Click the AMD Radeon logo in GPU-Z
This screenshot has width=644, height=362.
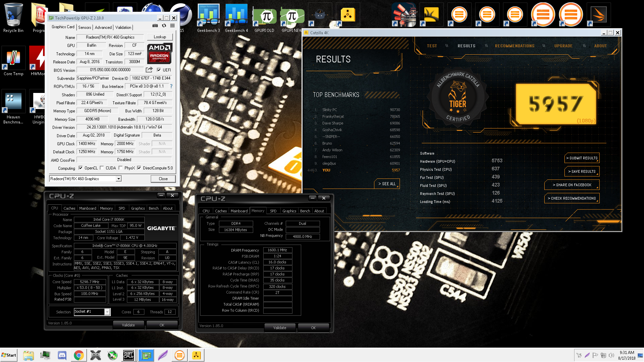click(160, 53)
